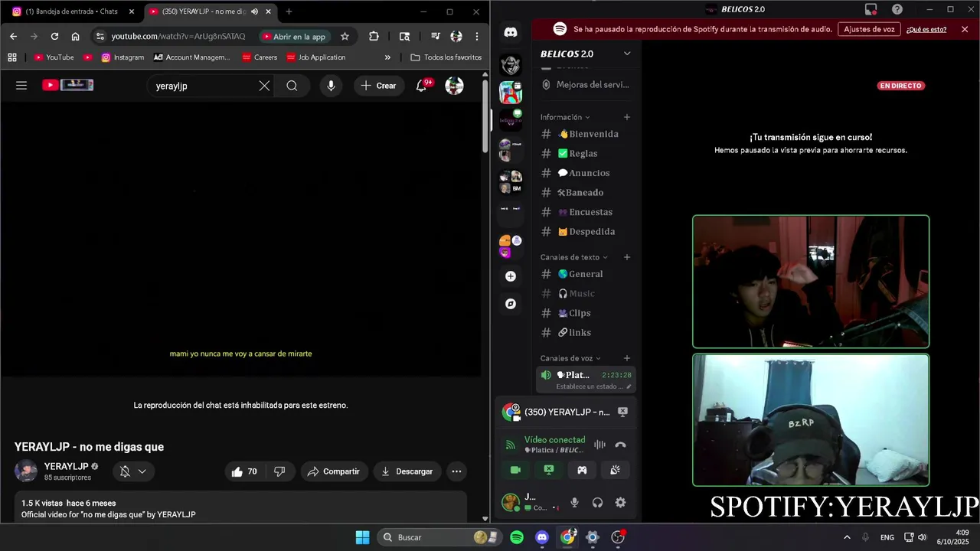This screenshot has width=980, height=551.
Task: Click the YouTube search magnifier button
Action: [292, 86]
